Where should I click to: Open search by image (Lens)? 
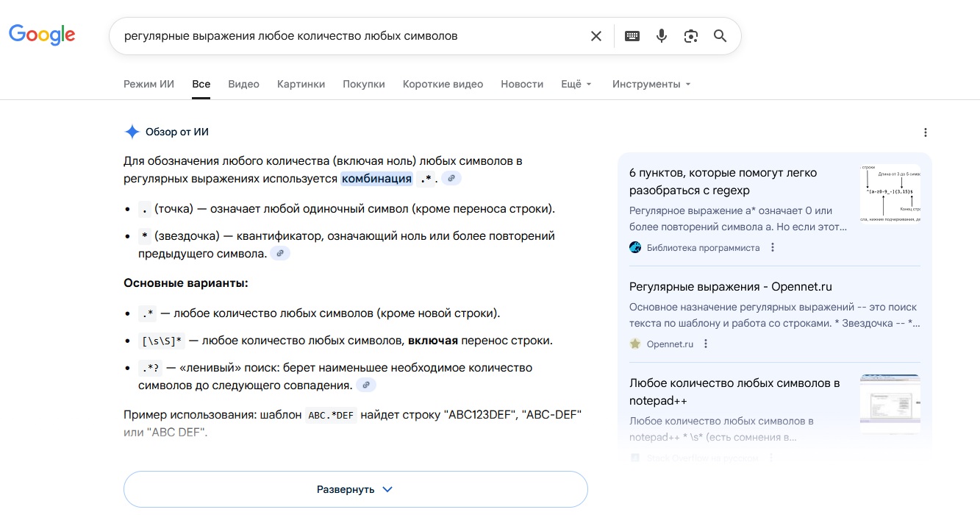[x=690, y=36]
